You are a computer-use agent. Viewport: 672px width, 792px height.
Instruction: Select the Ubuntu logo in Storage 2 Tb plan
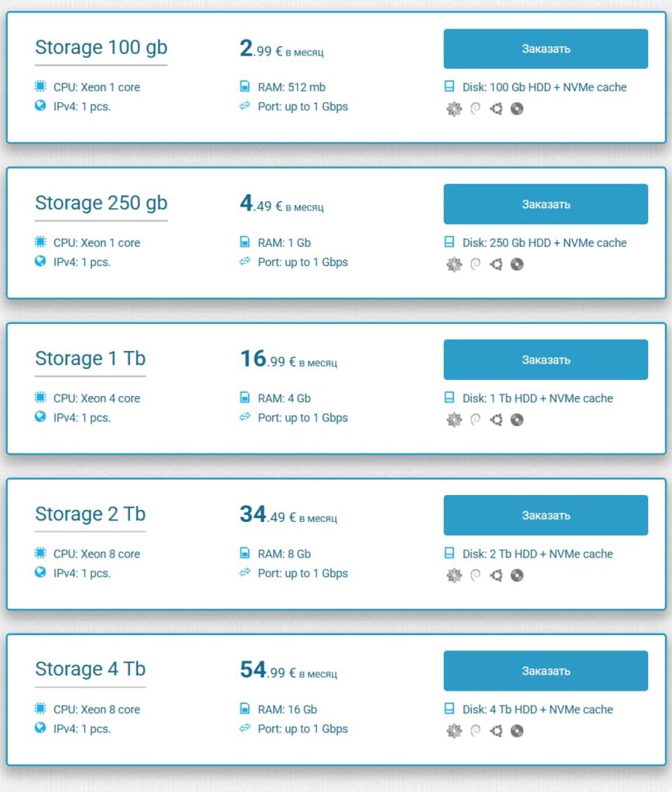tap(495, 575)
